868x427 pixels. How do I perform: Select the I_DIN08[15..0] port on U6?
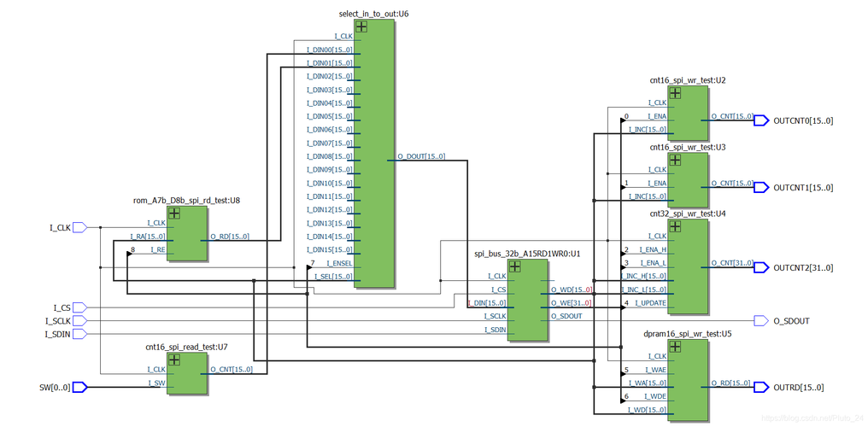coord(330,156)
